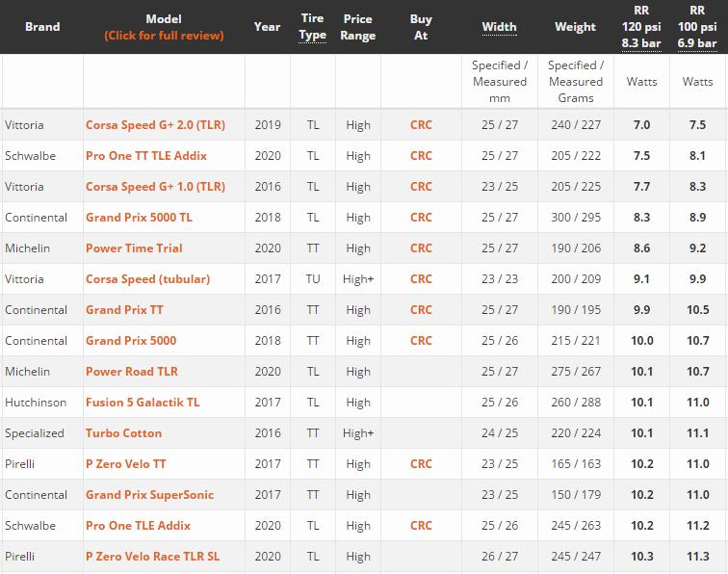Click the Price Range column header
Image resolution: width=728 pixels, height=574 pixels.
point(357,27)
